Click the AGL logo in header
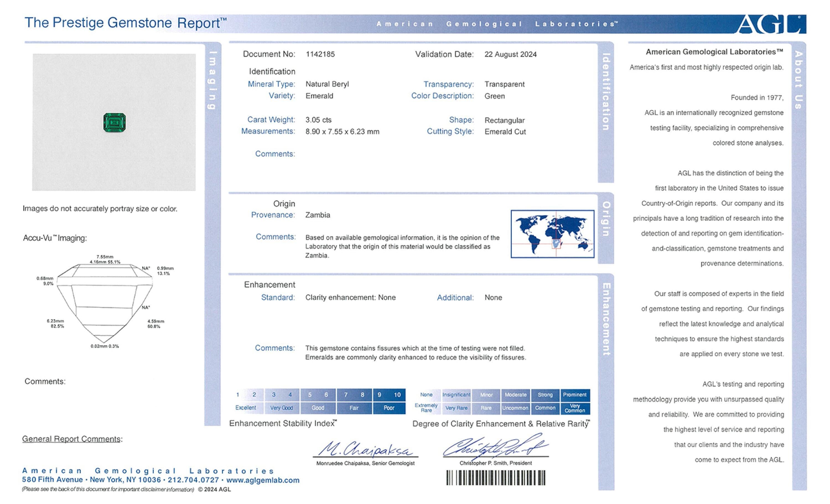Screen dimensions: 830x504 coord(771,24)
